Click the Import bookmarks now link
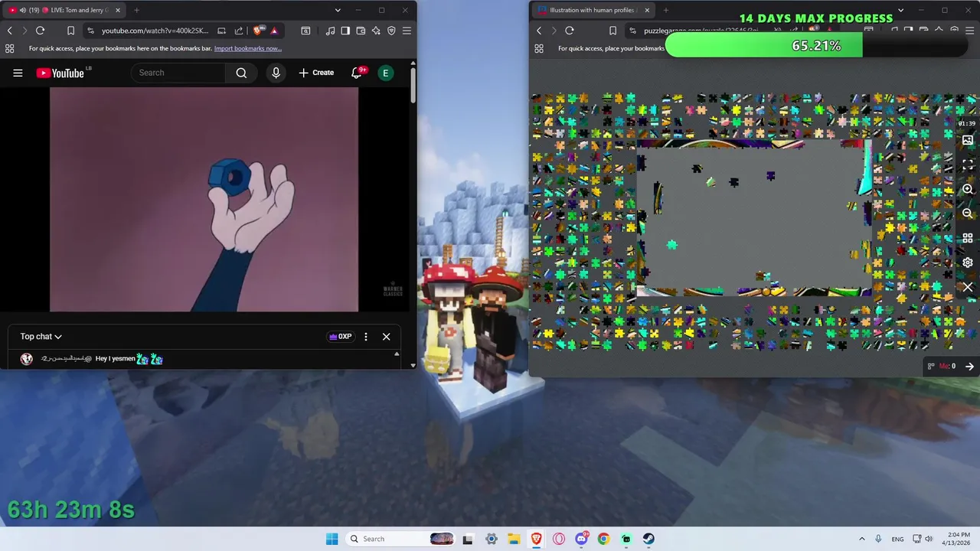The image size is (980, 551). click(247, 48)
